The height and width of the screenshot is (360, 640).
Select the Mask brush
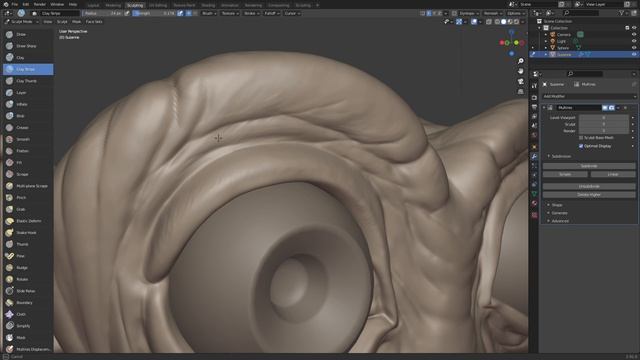point(28,338)
